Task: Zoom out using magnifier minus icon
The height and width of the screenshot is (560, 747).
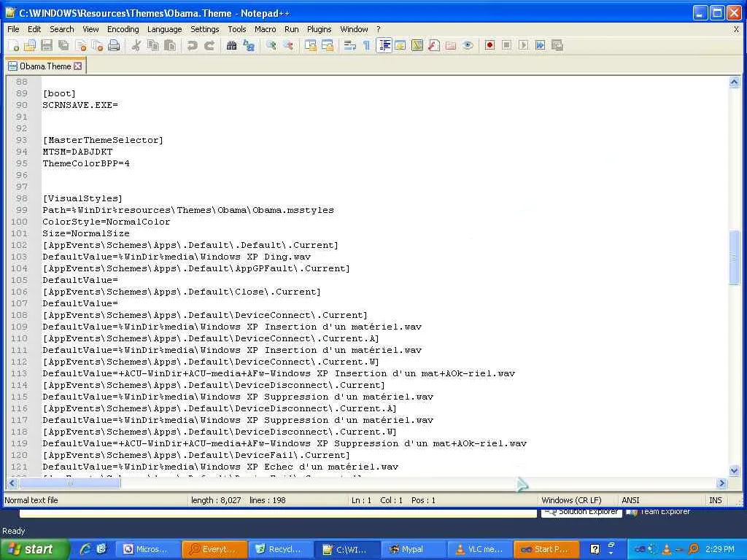Action: pos(287,45)
